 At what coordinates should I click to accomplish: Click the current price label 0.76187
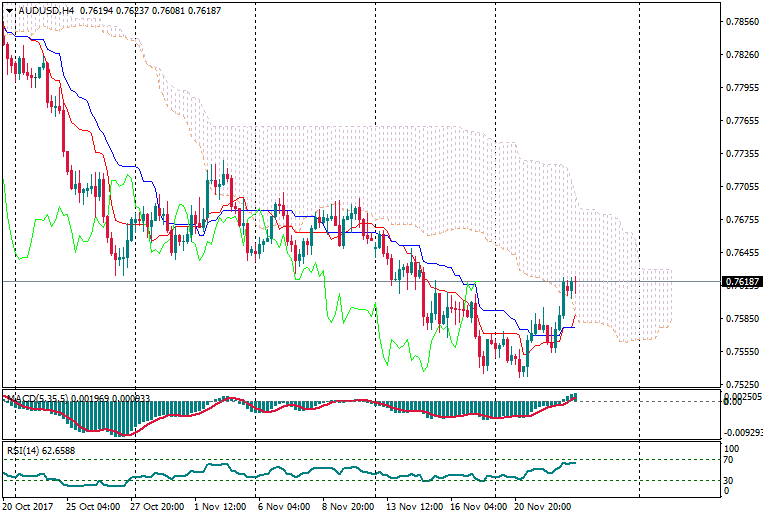741,282
